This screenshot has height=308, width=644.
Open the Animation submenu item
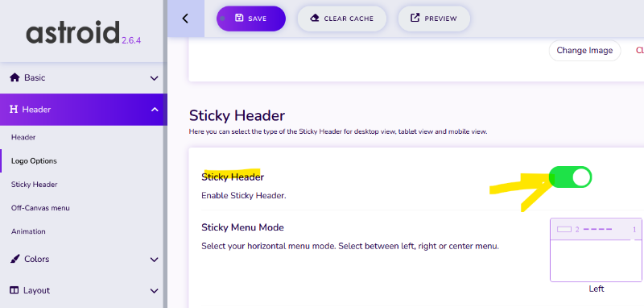[x=28, y=231]
